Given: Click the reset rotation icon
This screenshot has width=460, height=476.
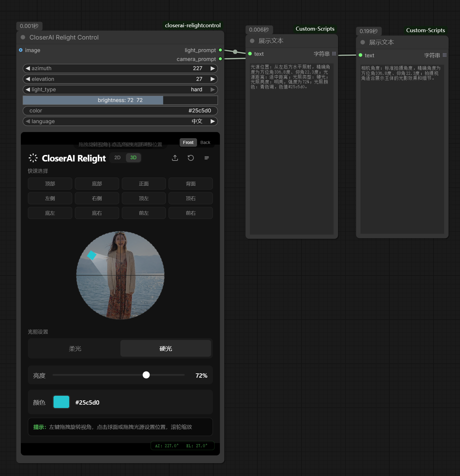Looking at the screenshot, I should coord(191,158).
